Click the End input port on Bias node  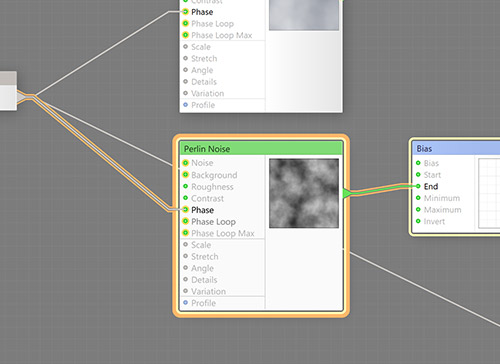point(418,186)
